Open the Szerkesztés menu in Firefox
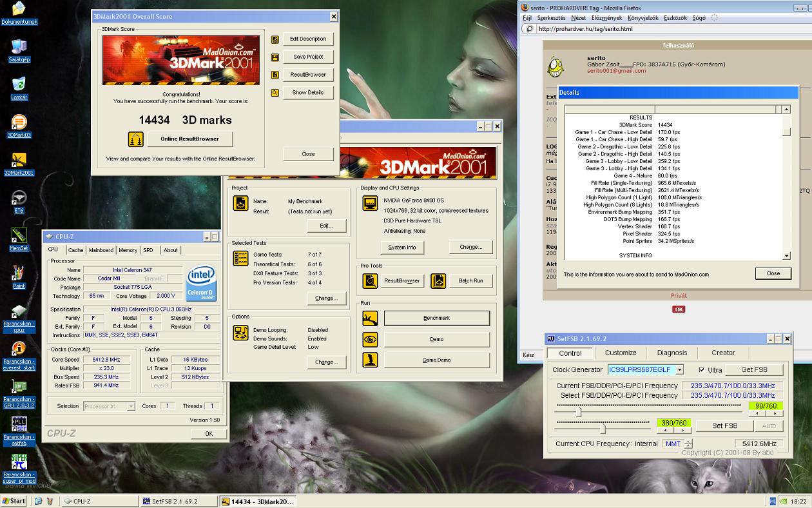The image size is (812, 508). (x=552, y=18)
